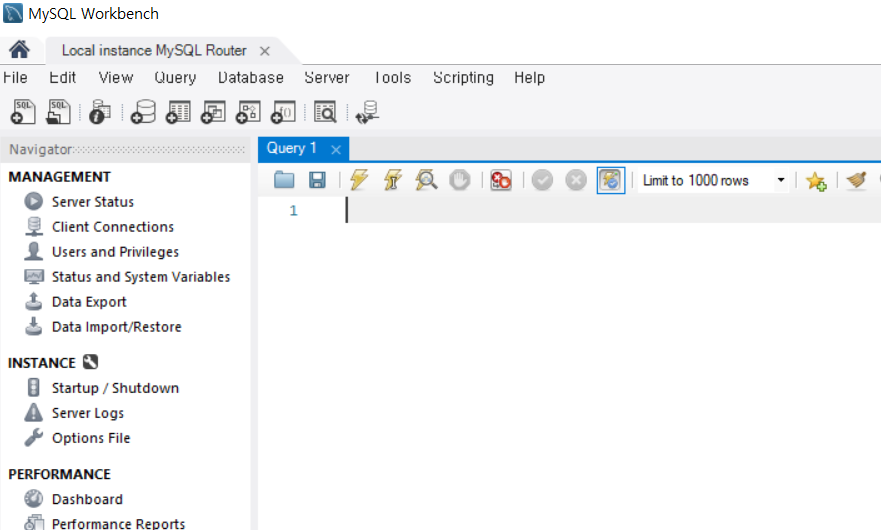
Task: Search table data toolbar icon
Action: [325, 112]
